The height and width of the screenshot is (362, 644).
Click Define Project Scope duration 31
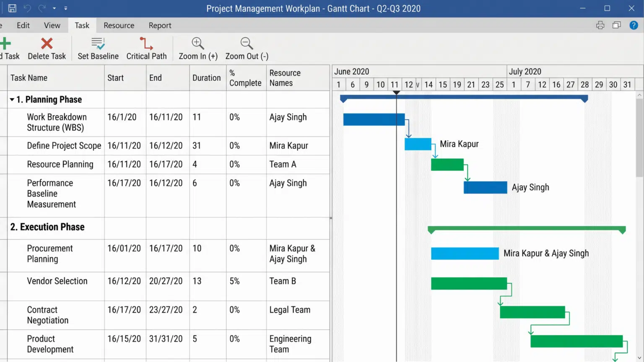coord(208,146)
